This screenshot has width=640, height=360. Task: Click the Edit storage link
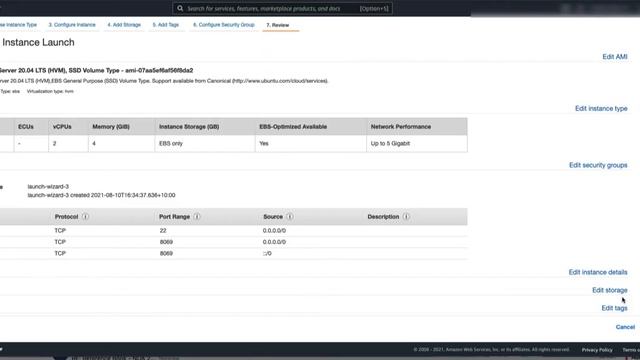click(x=610, y=290)
